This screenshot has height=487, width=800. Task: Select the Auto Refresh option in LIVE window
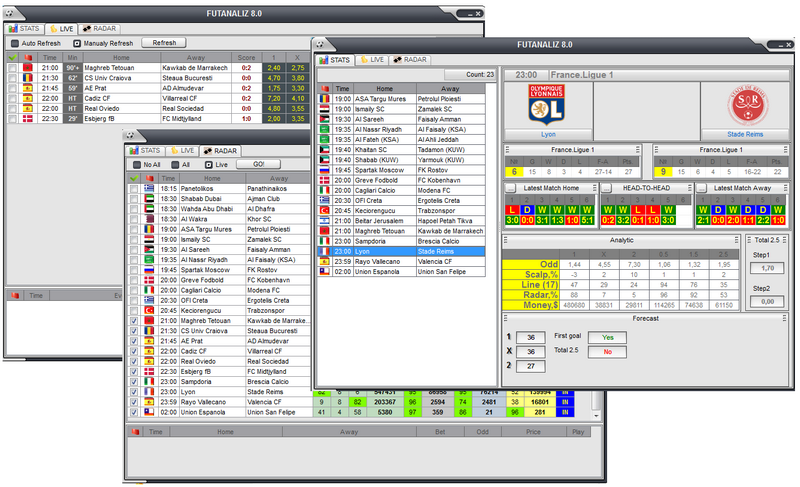[x=36, y=43]
